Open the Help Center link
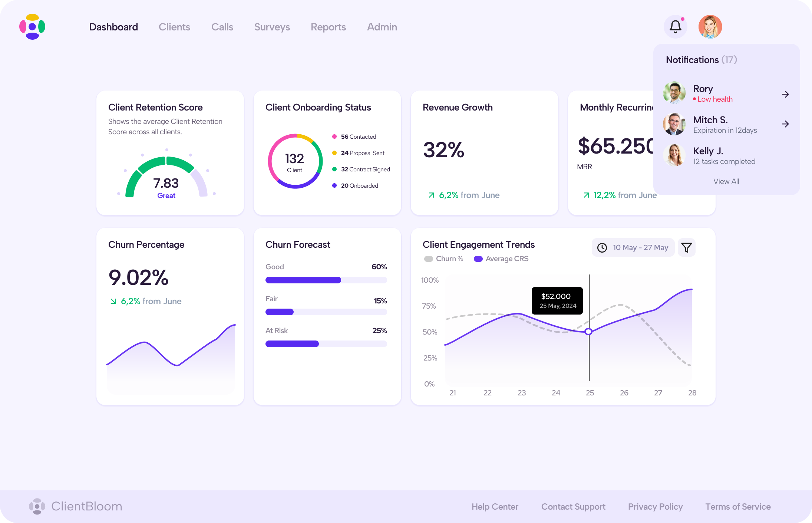 point(495,507)
